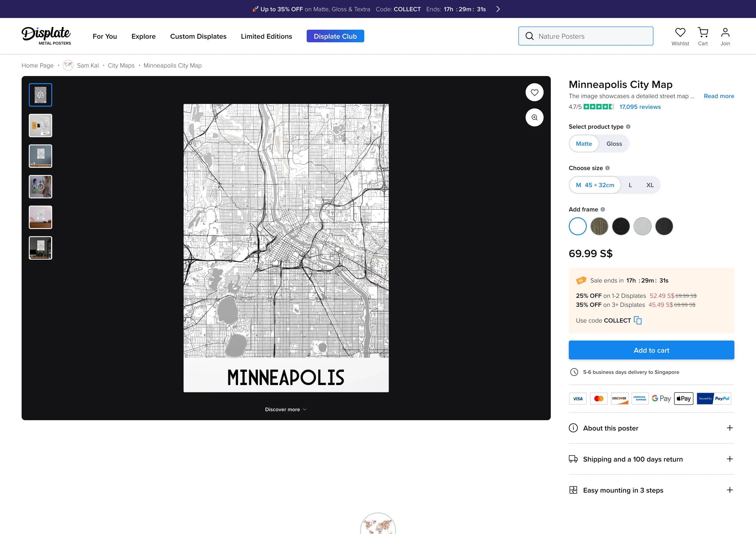Open 17,095 reviews link

click(x=640, y=107)
